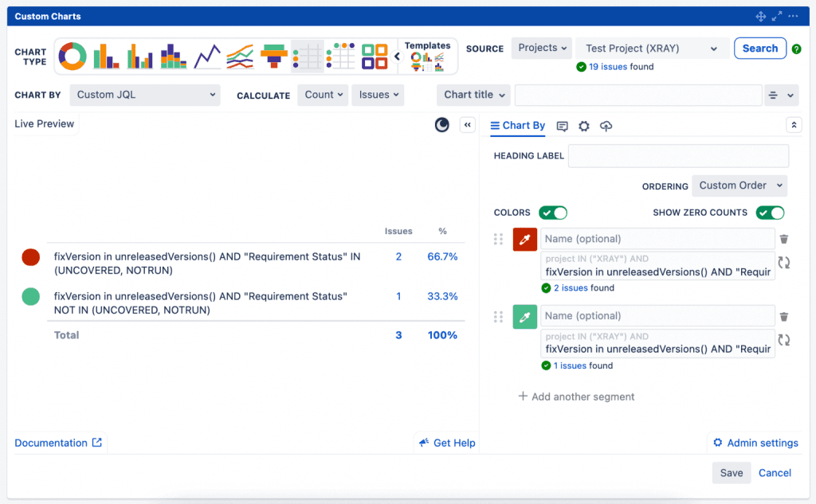Viewport: 816px width, 504px height.
Task: Turn off the Colors toggle
Action: (x=552, y=213)
